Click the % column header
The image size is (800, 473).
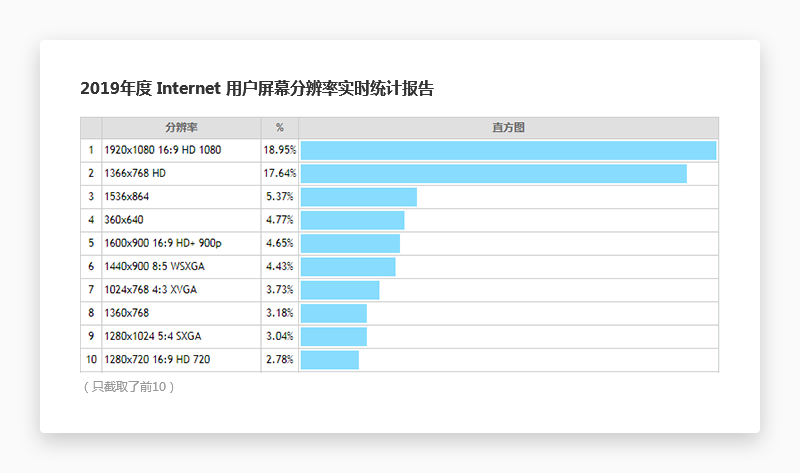coord(280,128)
